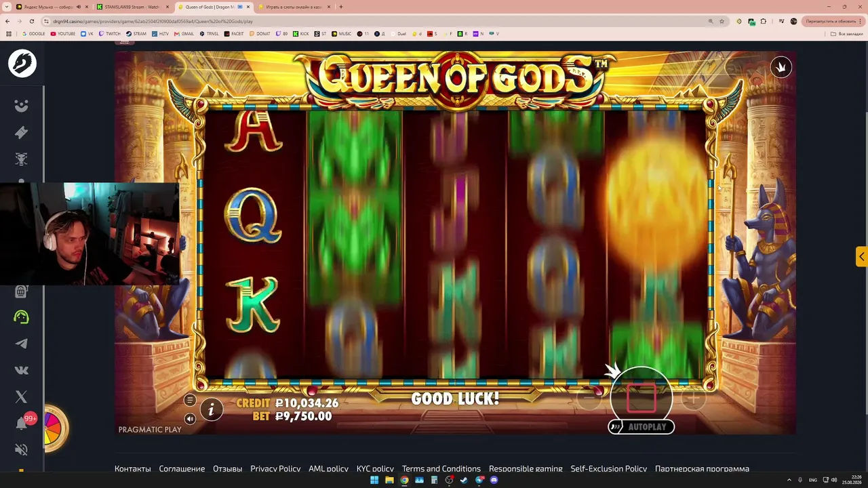Switch the ENG input language
868x488 pixels.
[x=813, y=480]
